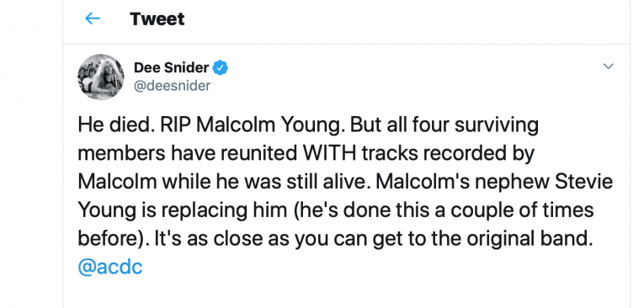Click the Dee Snider display name

[171, 67]
